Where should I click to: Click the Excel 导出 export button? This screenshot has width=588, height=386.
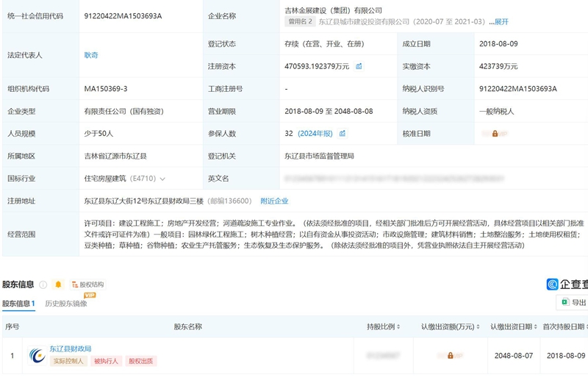[x=573, y=302]
